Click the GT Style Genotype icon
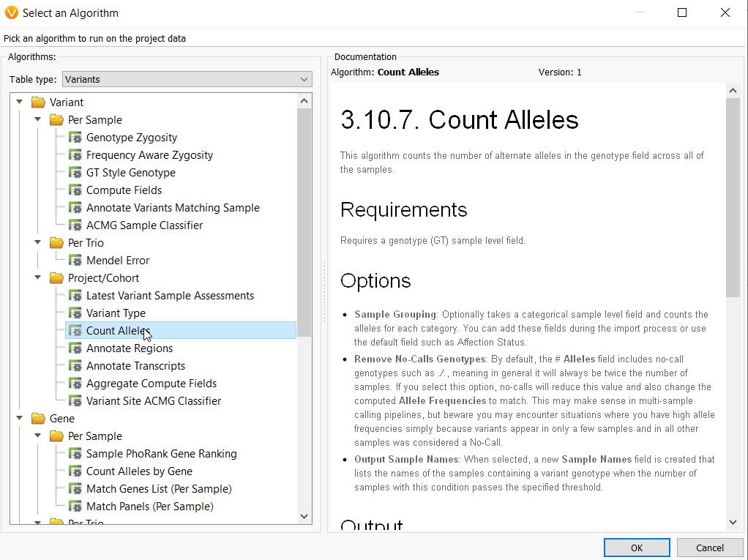The image size is (748, 560). [x=75, y=173]
